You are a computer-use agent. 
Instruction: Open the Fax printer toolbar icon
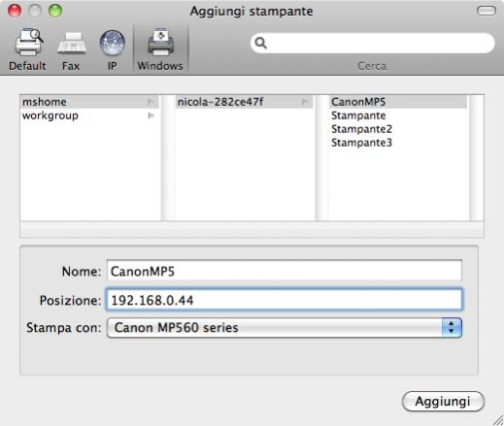[71, 43]
